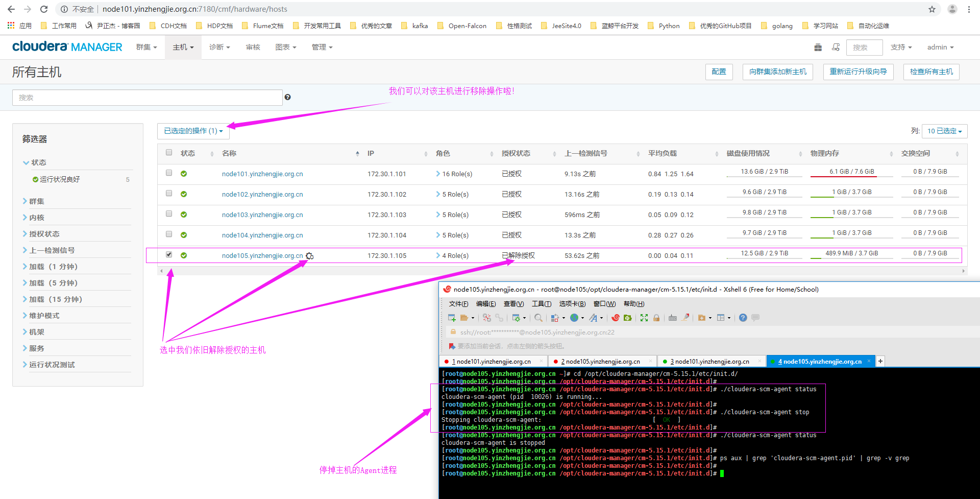This screenshot has height=499, width=980.
Task: Check the node104 host checkbox
Action: tap(169, 234)
